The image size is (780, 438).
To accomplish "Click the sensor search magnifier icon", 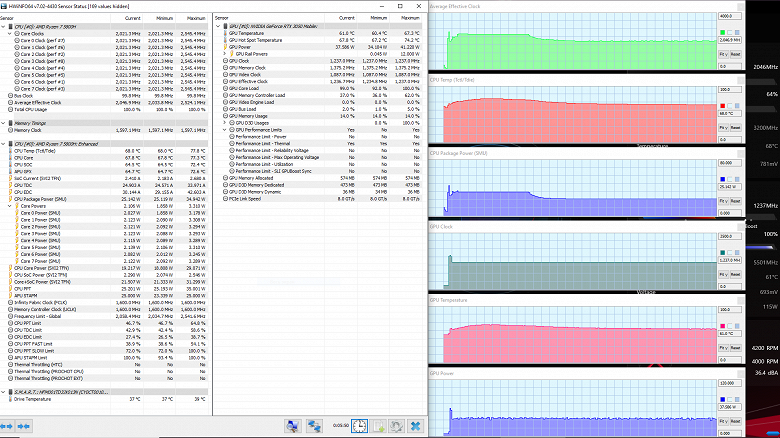I will click(x=293, y=426).
